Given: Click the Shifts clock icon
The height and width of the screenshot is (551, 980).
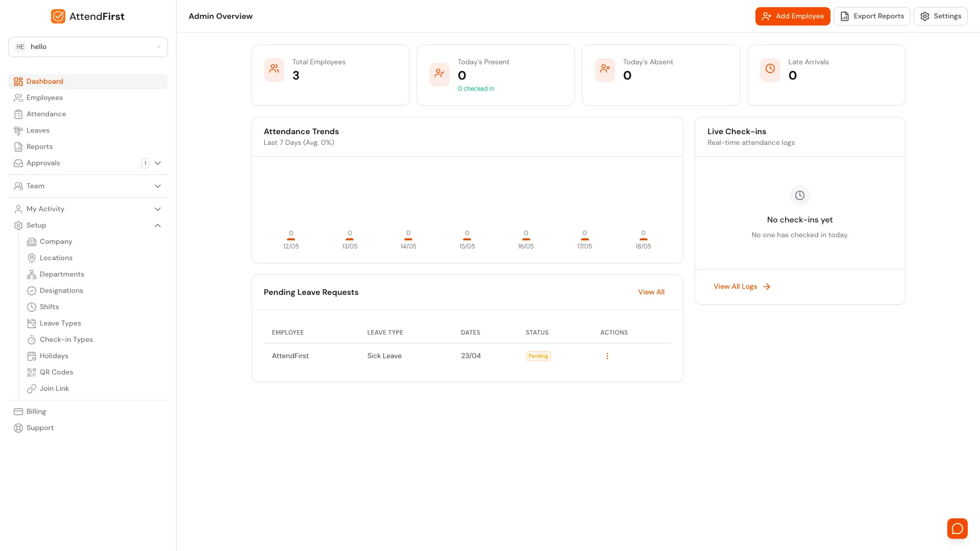Looking at the screenshot, I should (32, 307).
